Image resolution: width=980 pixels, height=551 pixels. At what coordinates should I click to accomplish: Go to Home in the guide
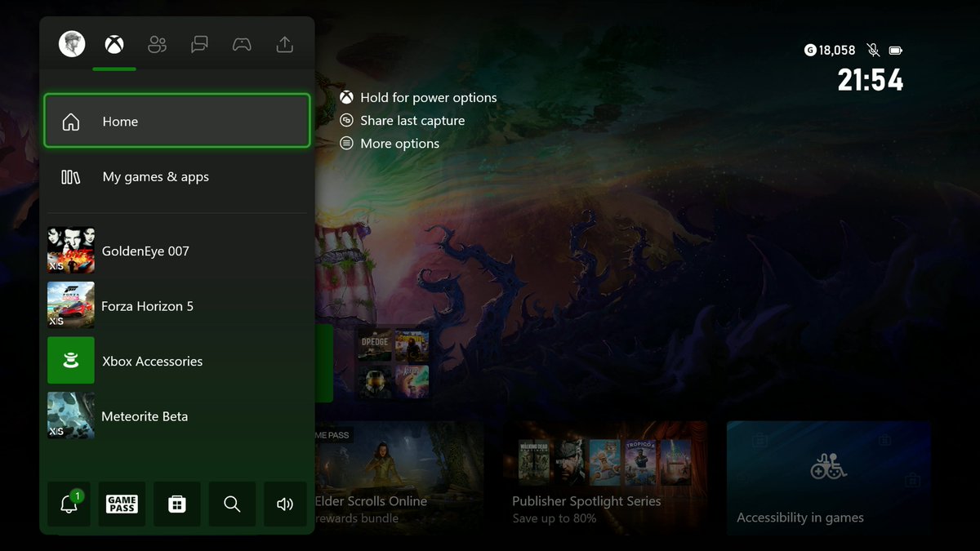click(x=177, y=121)
